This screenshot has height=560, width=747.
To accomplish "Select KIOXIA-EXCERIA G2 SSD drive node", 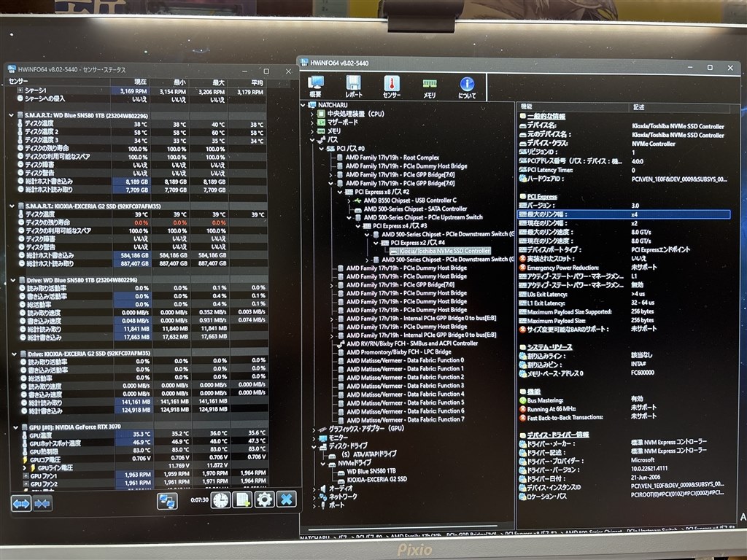I will (x=377, y=480).
